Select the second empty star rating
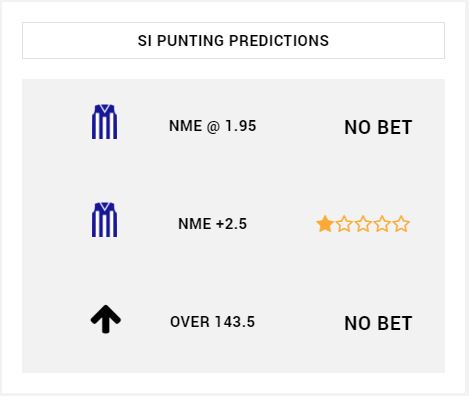Image resolution: width=469 pixels, height=396 pixels. (x=344, y=224)
